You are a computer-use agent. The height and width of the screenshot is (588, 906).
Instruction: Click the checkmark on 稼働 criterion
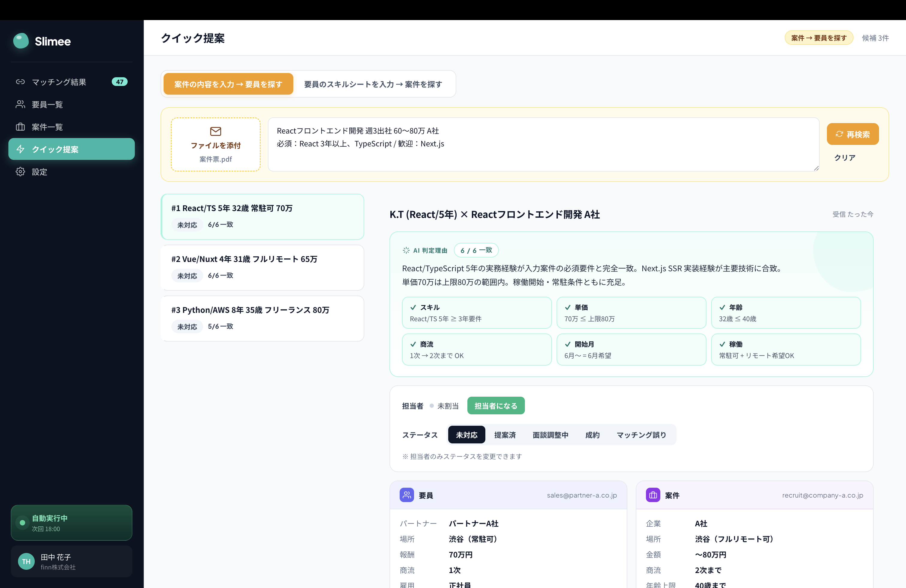[722, 344]
